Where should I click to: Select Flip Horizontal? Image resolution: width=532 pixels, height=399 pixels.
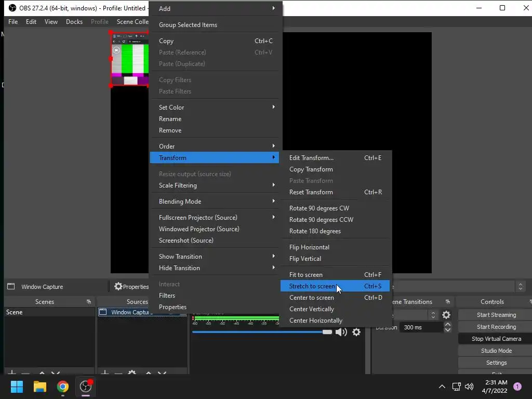[335, 247]
